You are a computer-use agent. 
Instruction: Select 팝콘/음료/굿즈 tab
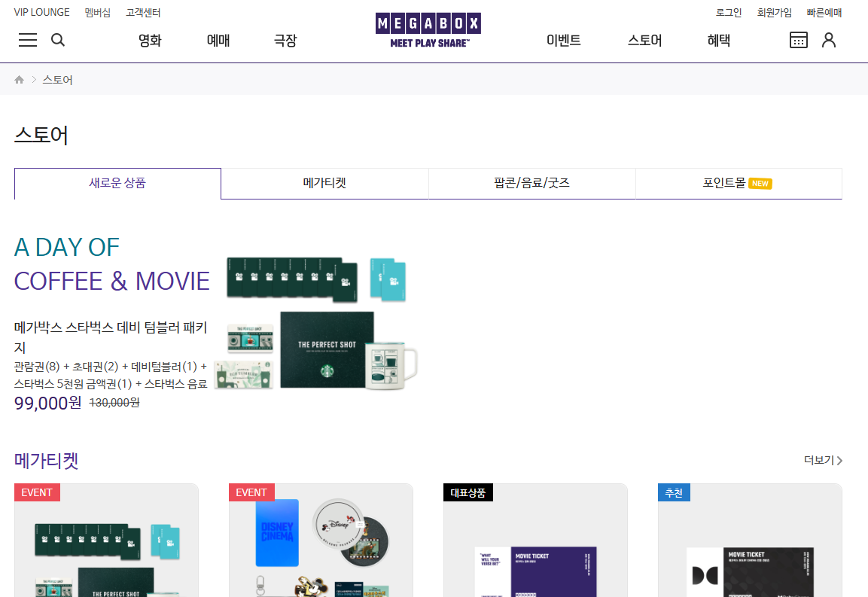click(x=532, y=183)
